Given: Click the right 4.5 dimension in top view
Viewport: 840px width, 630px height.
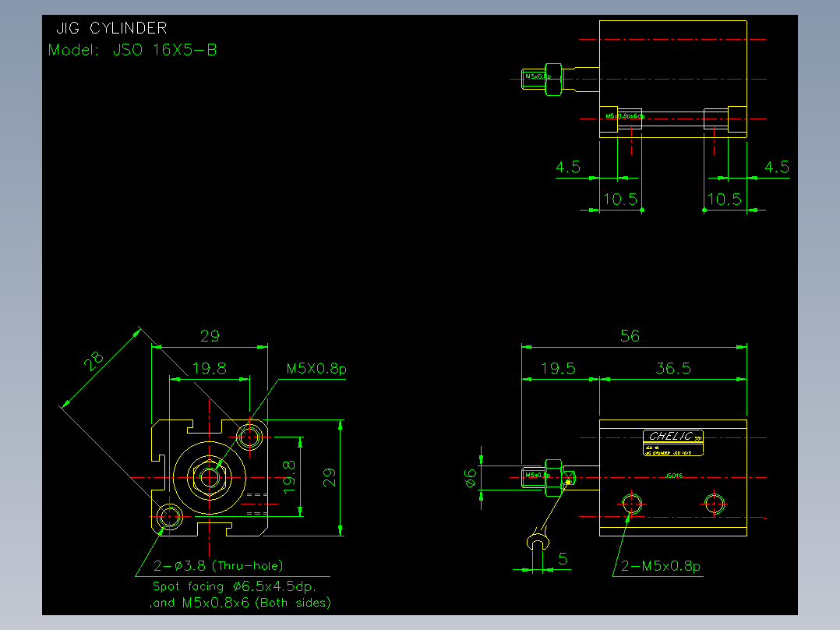Looking at the screenshot, I should tap(777, 168).
